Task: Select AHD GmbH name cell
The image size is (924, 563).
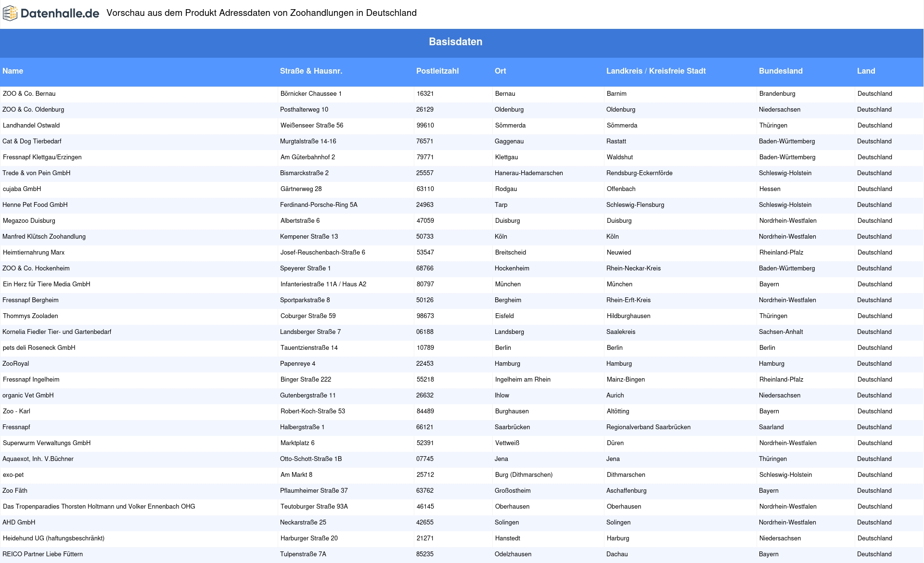Action: pyautogui.click(x=19, y=523)
